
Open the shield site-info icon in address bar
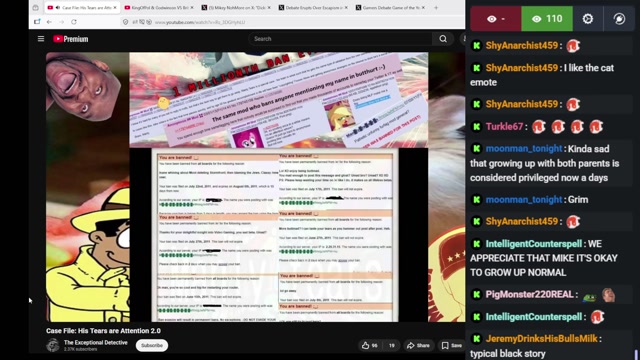(125, 22)
